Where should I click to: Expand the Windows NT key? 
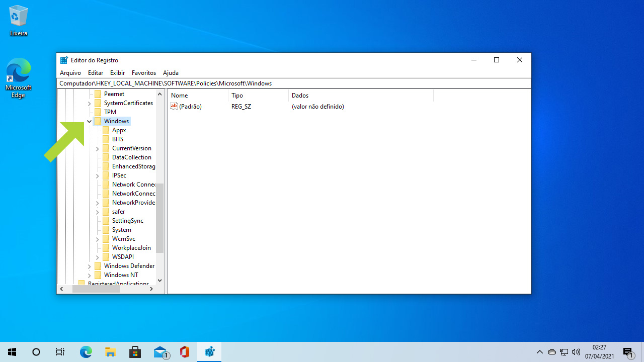[x=90, y=275]
